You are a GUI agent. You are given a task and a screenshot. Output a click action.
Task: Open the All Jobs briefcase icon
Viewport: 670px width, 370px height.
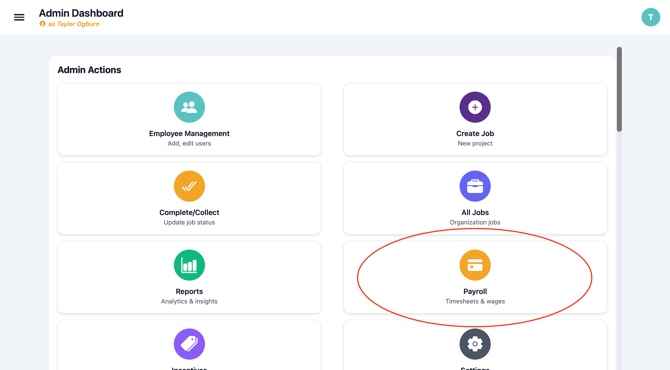pyautogui.click(x=475, y=186)
